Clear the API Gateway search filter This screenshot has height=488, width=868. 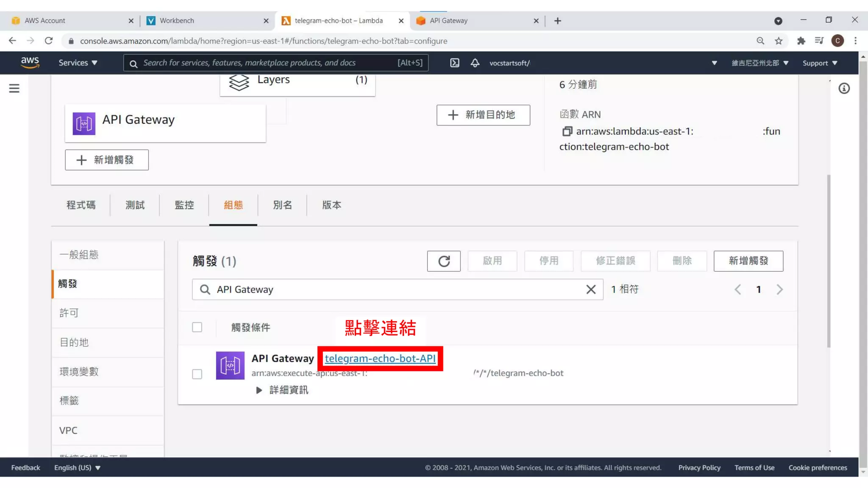click(x=591, y=289)
